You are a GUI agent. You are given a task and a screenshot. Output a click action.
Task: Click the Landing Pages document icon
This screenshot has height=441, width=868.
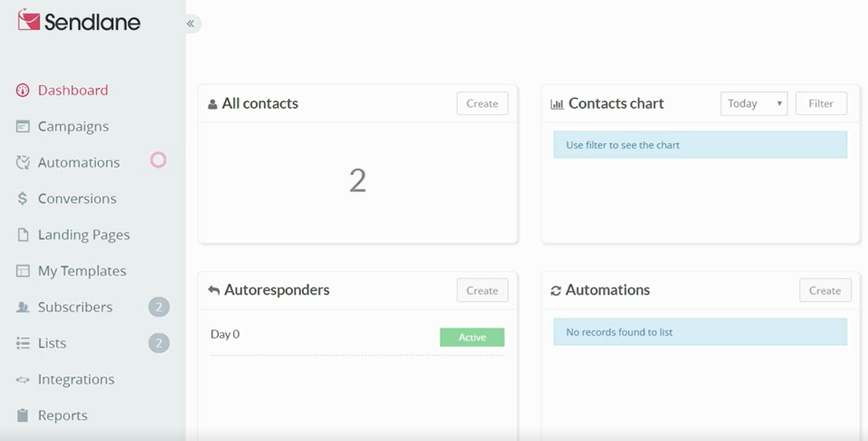(23, 235)
